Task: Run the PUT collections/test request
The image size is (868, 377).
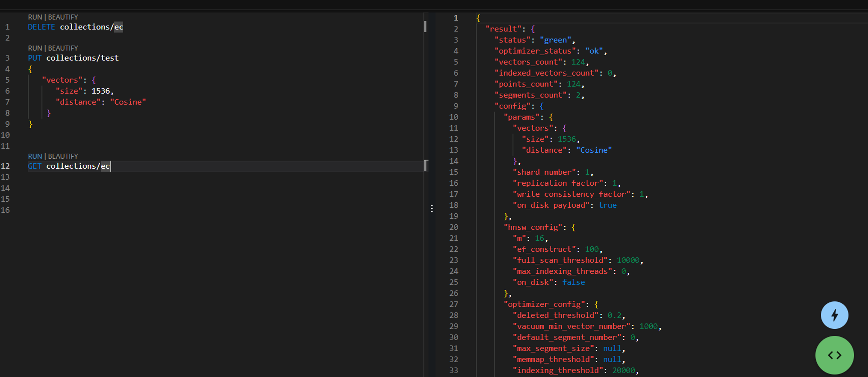Action: [x=35, y=48]
